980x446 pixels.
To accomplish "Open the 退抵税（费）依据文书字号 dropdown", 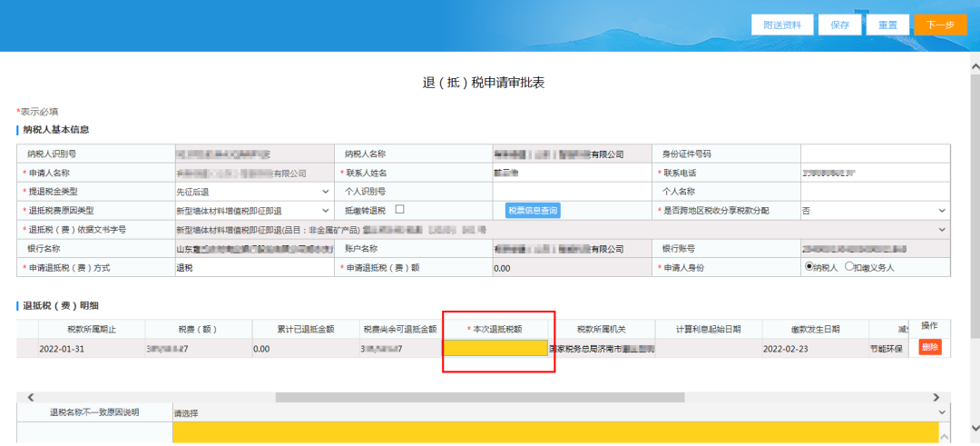I will coord(563,230).
